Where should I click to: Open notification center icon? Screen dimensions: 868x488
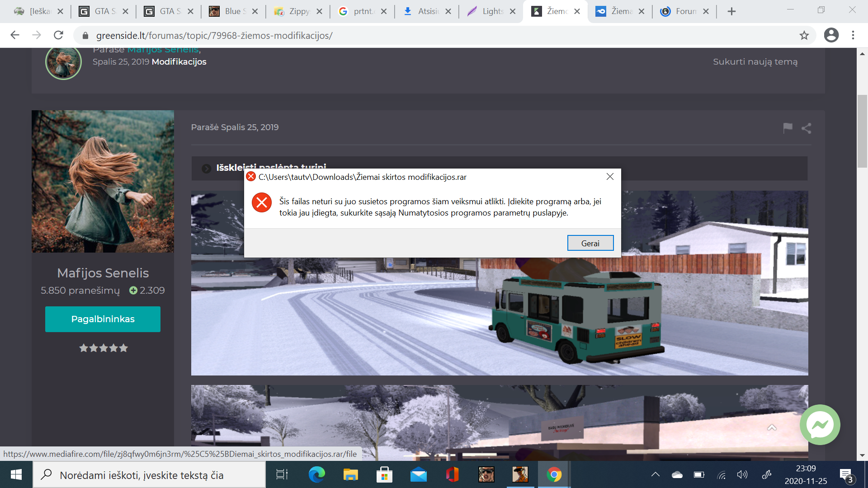click(x=846, y=475)
